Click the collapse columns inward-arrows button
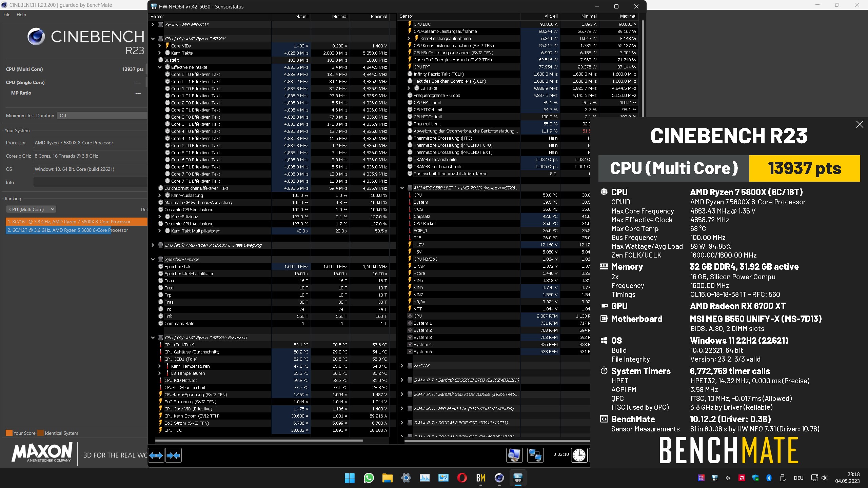The height and width of the screenshot is (488, 868). click(173, 455)
